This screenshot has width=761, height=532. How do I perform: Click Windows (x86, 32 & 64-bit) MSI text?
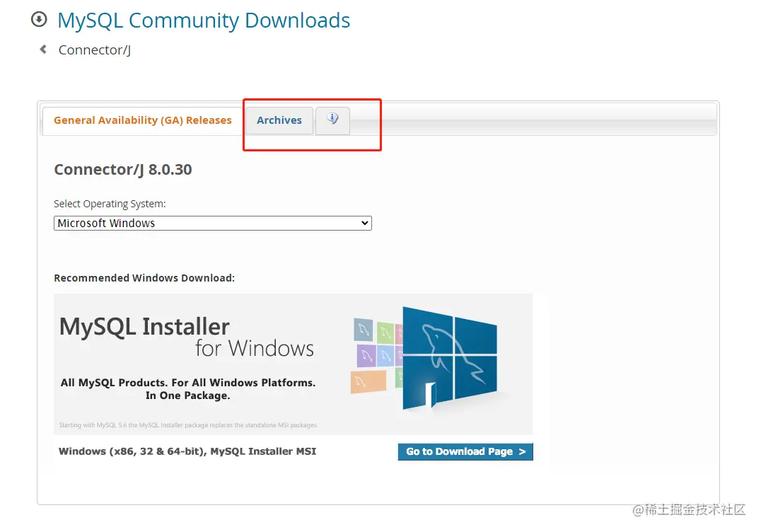pyautogui.click(x=187, y=451)
